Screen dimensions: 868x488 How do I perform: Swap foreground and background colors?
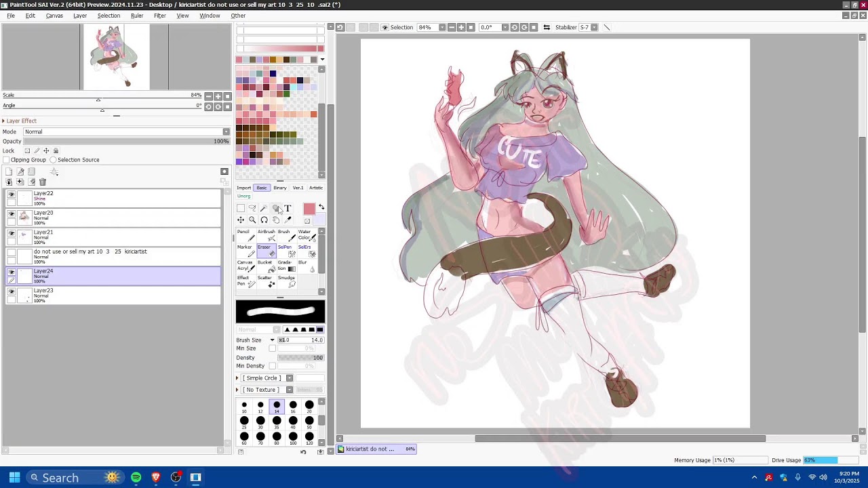point(321,207)
